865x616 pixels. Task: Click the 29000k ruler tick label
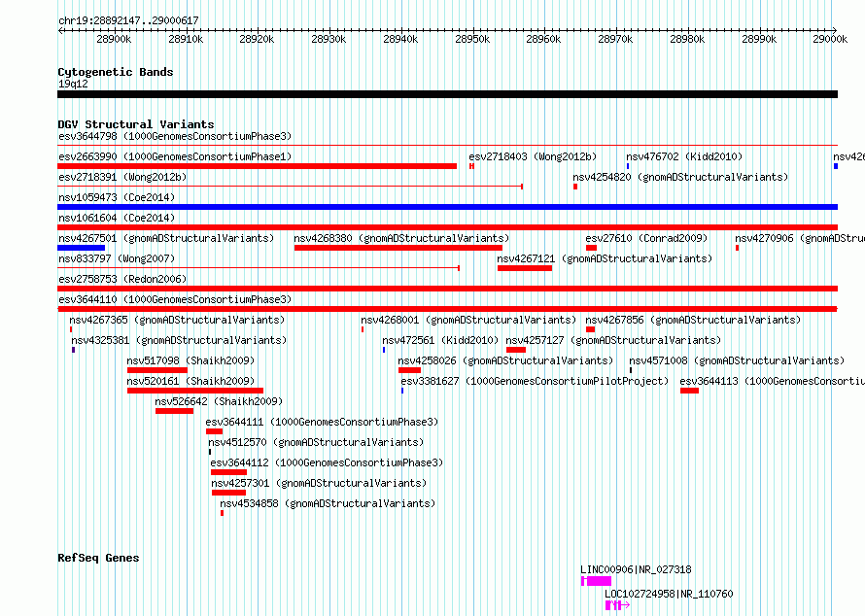pos(830,39)
